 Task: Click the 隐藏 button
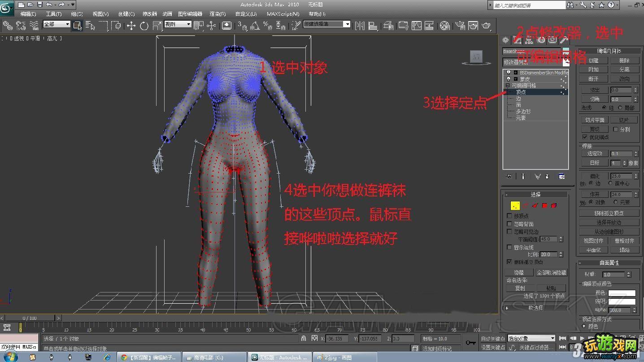coord(519,272)
